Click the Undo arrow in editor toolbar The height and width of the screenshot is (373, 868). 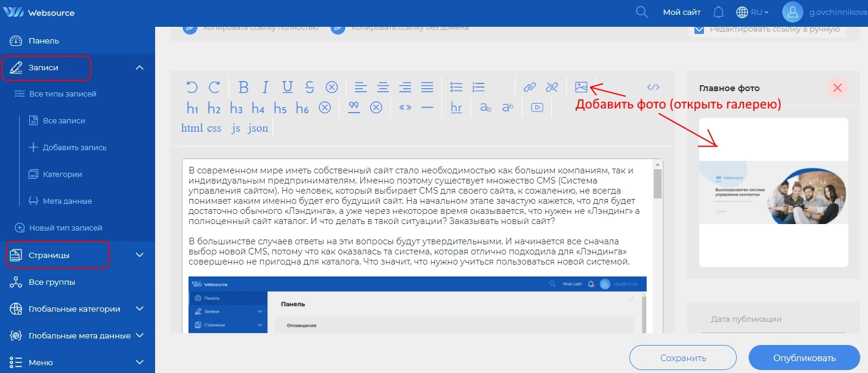point(192,88)
